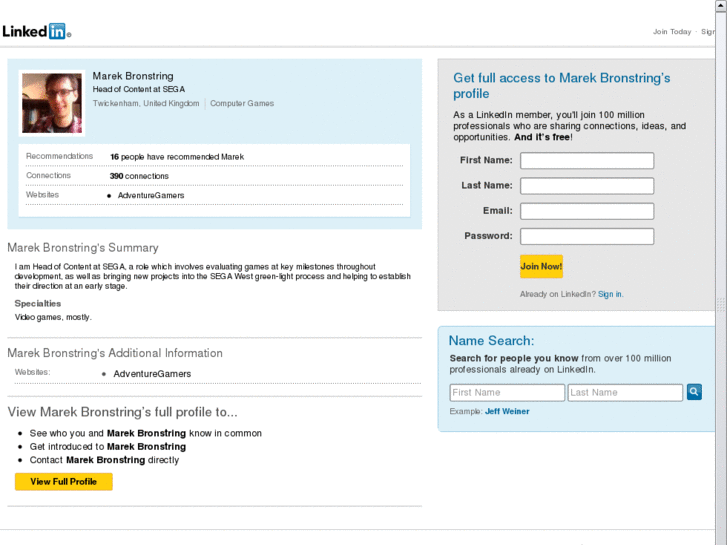Viewport: 727px width, 545px height.
Task: Click the Name Search First Name box
Action: (x=507, y=392)
